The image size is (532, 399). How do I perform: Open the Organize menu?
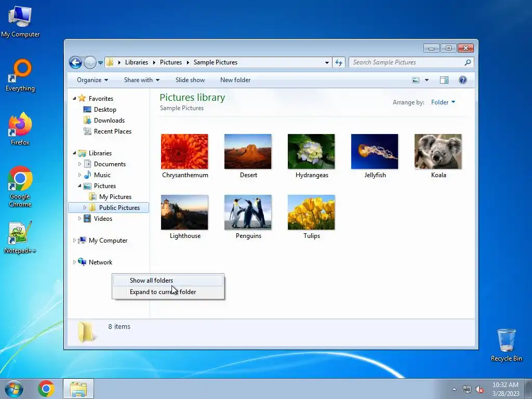pyautogui.click(x=92, y=80)
